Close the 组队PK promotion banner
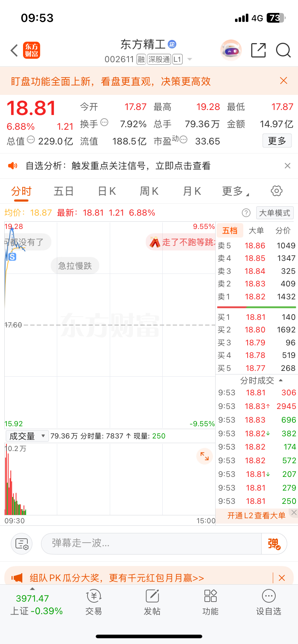298x644 pixels. [x=282, y=578]
